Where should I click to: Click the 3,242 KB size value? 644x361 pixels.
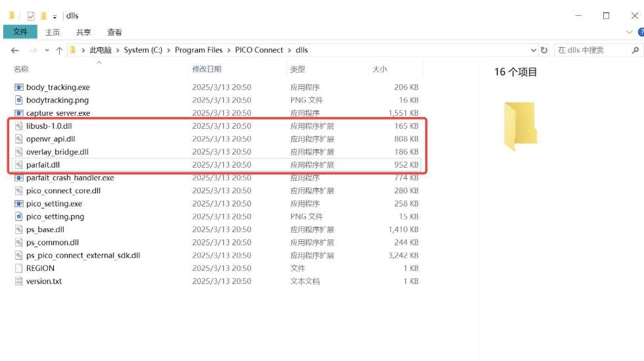click(403, 255)
